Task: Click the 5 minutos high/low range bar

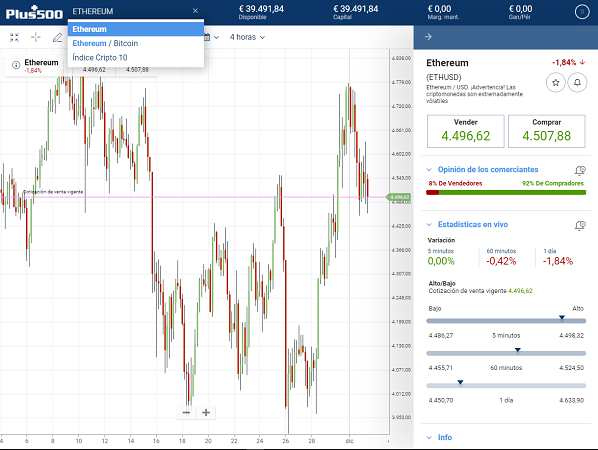Action: pos(506,321)
